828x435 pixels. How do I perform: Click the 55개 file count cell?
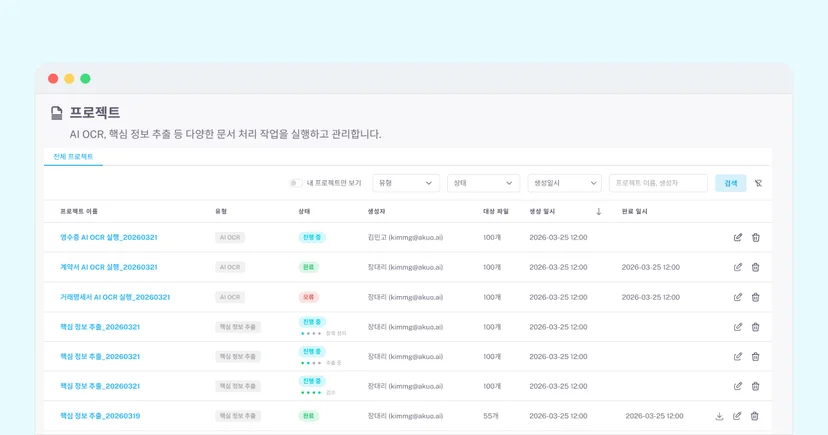pyautogui.click(x=491, y=416)
